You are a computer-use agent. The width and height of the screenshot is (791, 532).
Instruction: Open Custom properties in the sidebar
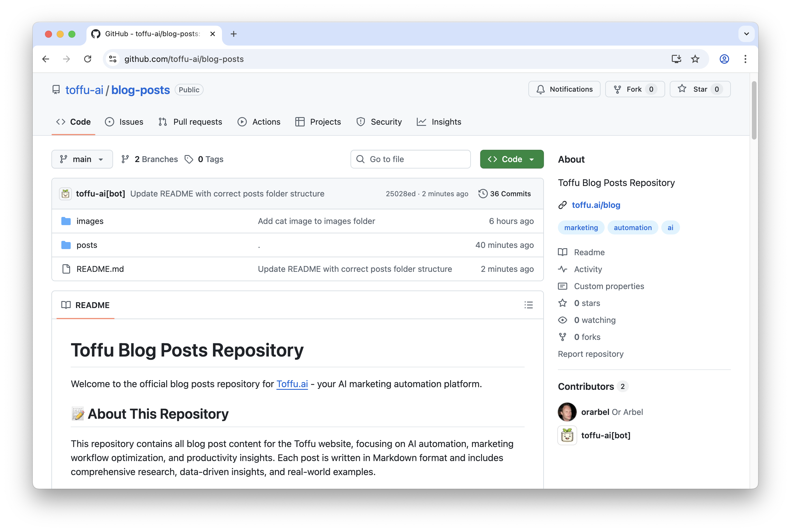tap(609, 286)
